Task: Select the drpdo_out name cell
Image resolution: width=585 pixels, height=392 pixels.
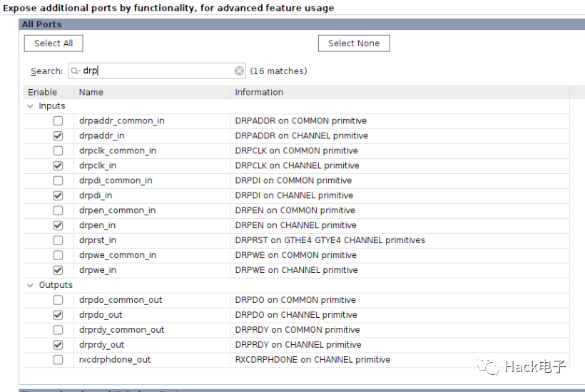Action: 152,315
